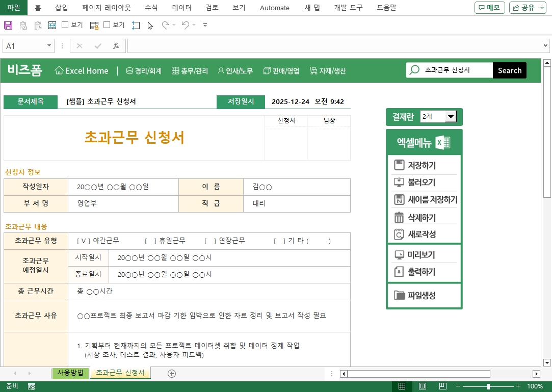Open the 결재란 dropdown showing 2개
This screenshot has height=392, width=552.
pos(450,117)
